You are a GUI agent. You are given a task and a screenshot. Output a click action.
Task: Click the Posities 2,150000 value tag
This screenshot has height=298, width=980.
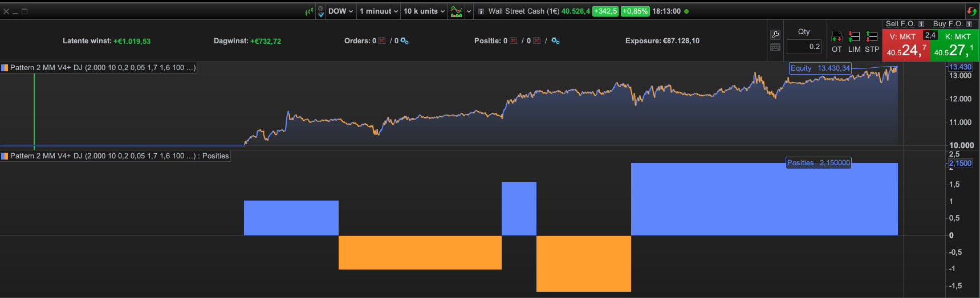(819, 163)
